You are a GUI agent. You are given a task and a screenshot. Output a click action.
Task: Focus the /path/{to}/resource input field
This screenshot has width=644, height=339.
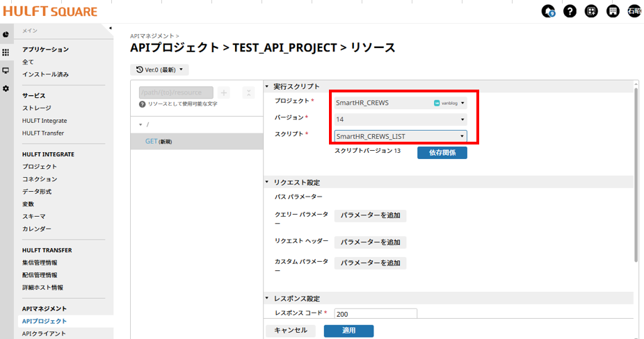(176, 93)
